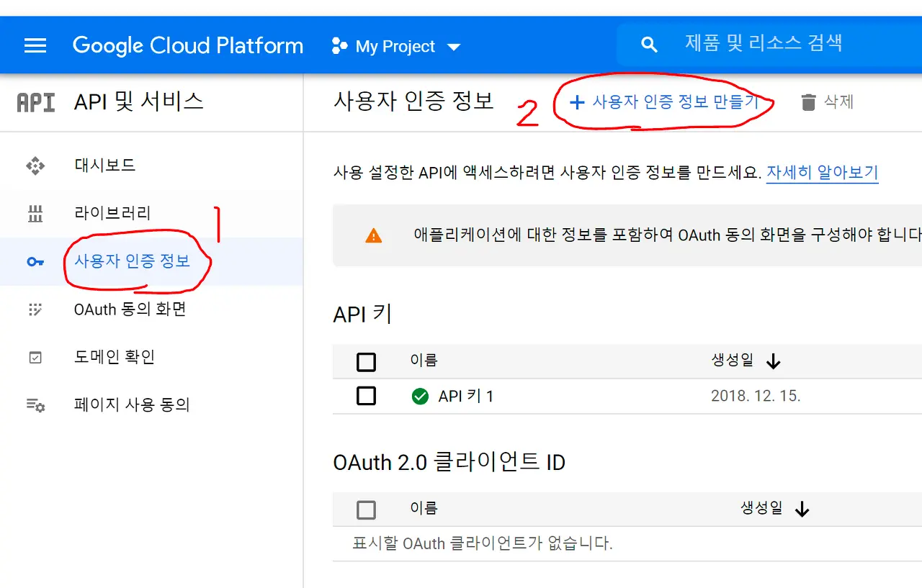Open the hamburger navigation menu
The image size is (922, 588).
tap(35, 46)
